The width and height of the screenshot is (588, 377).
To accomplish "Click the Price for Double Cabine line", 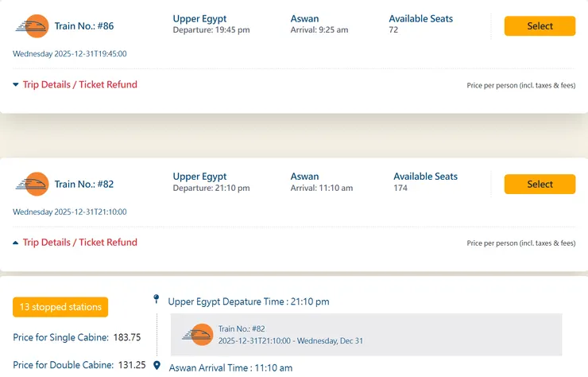I will [79, 365].
